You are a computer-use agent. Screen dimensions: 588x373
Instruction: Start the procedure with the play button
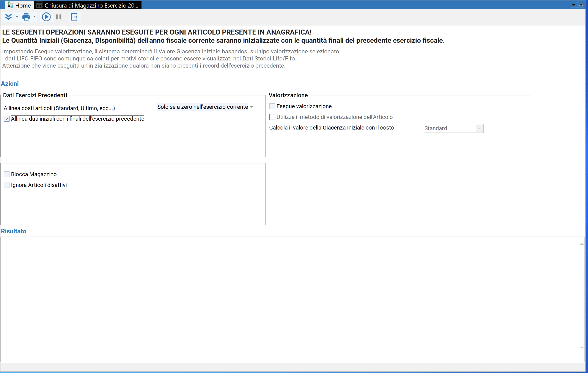click(46, 17)
